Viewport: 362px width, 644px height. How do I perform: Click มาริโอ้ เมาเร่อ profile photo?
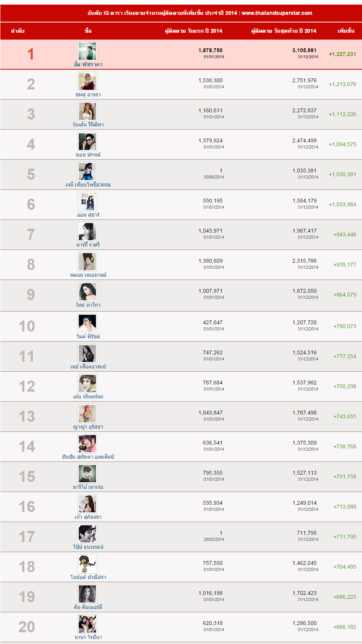click(87, 473)
